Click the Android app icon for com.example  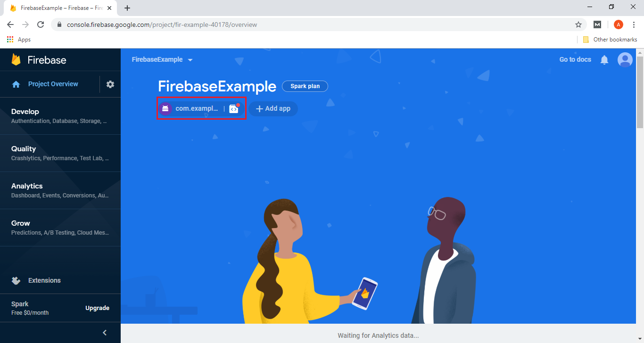165,109
